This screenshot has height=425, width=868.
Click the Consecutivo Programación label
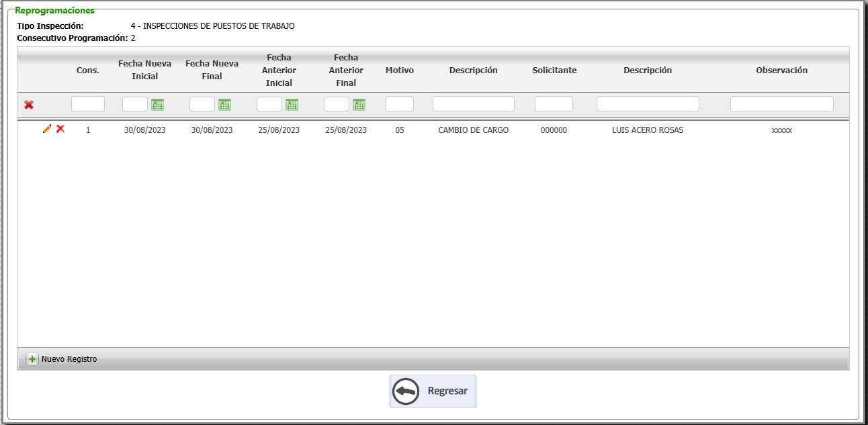[x=73, y=38]
